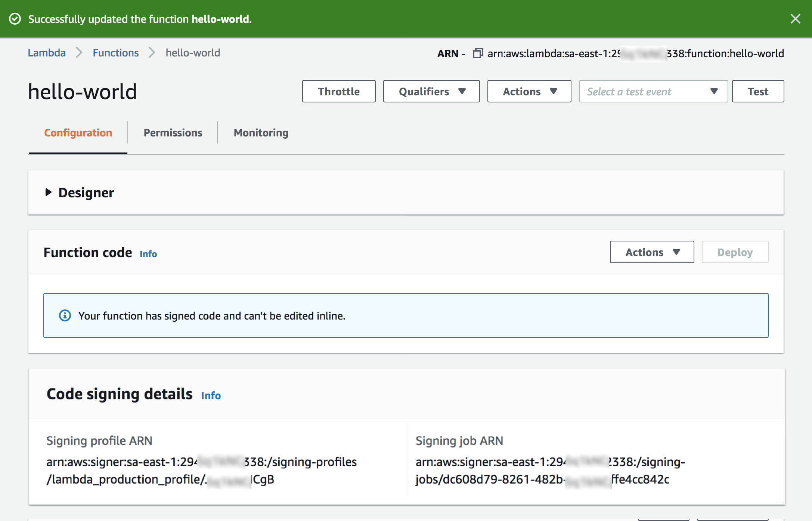Select the Configuration tab

coord(78,133)
